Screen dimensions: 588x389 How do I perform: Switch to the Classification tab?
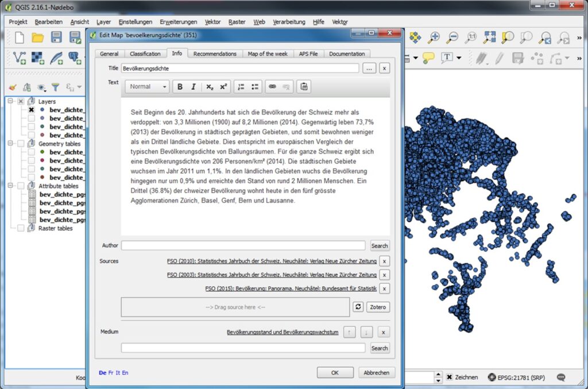pos(145,53)
